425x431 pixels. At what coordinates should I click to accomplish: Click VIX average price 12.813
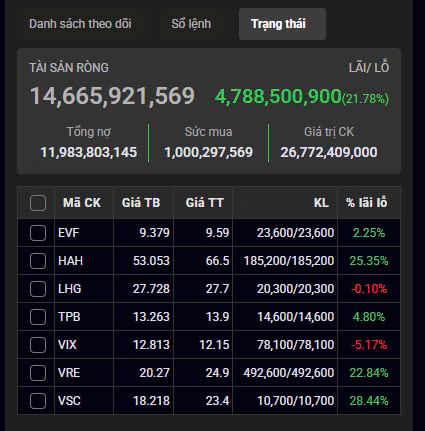tap(151, 345)
